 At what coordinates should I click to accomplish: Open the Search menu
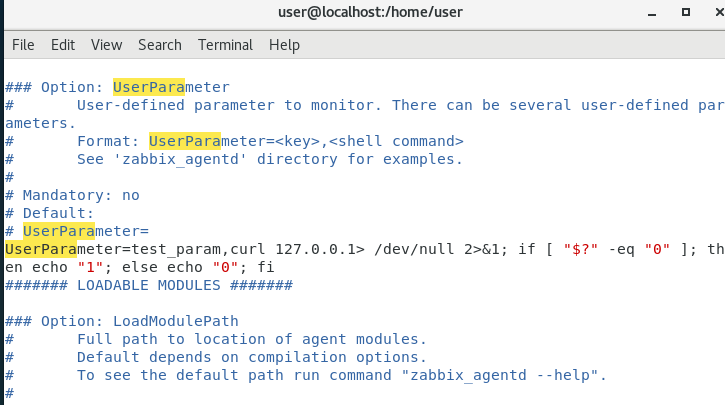tap(160, 45)
